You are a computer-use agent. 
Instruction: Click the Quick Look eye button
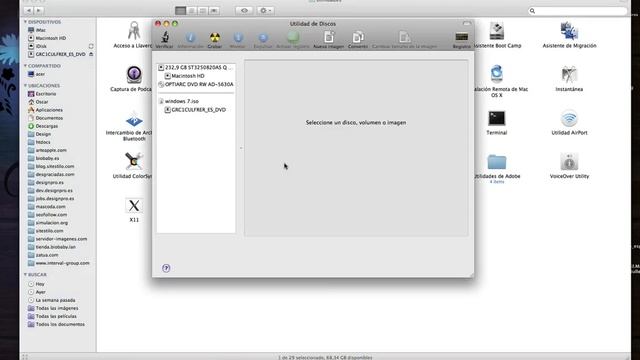point(244,11)
